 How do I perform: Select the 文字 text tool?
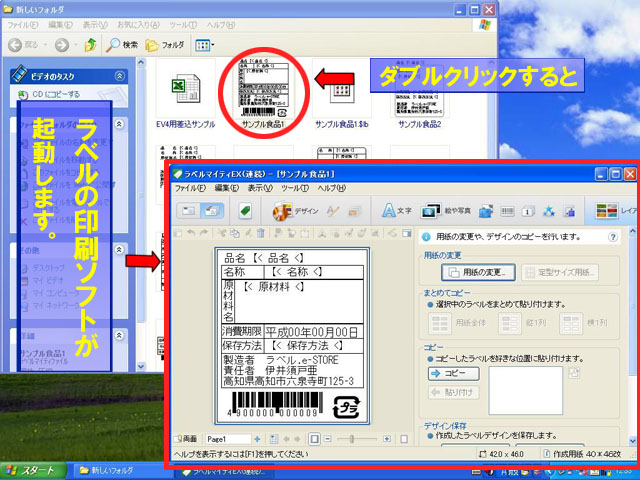(396, 211)
